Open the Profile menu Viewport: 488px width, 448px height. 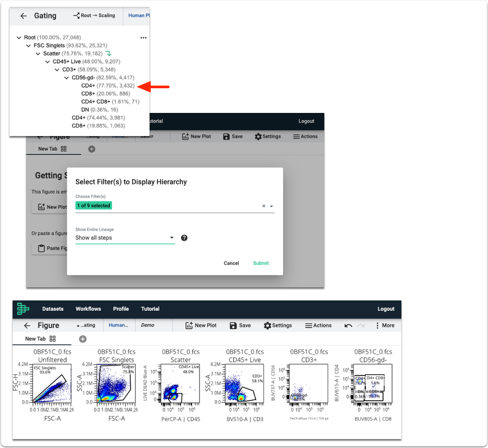(x=121, y=309)
